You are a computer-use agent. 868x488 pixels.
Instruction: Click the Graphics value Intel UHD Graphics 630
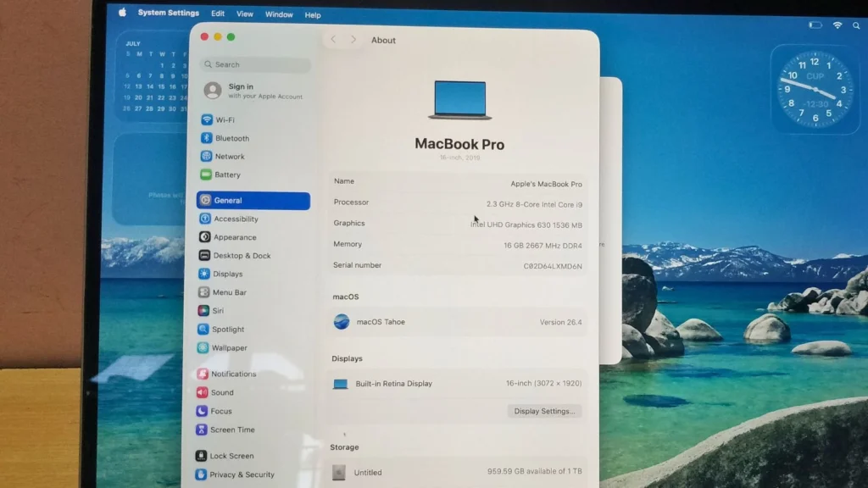coord(526,225)
